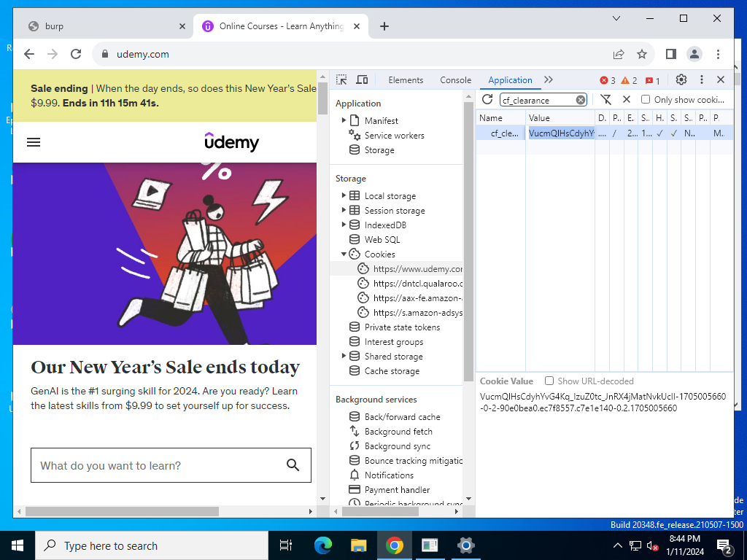This screenshot has height=560, width=747.
Task: Toggle the device toolbar icon
Action: pyautogui.click(x=362, y=79)
